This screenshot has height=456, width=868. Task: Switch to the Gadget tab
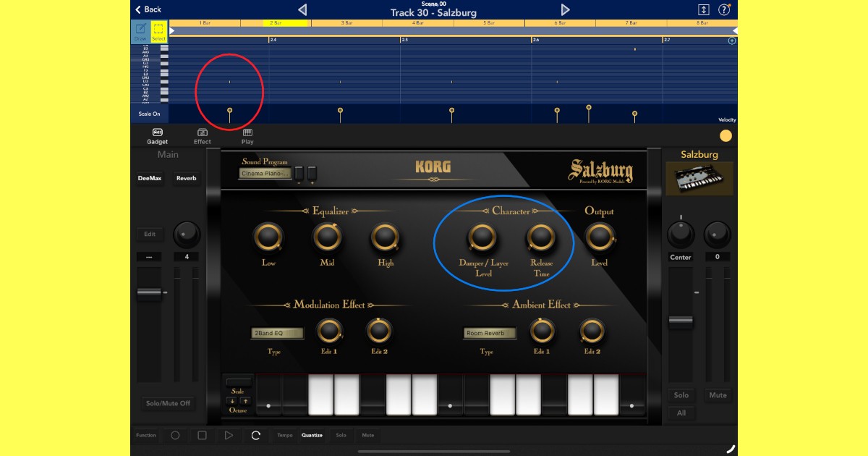(157, 136)
